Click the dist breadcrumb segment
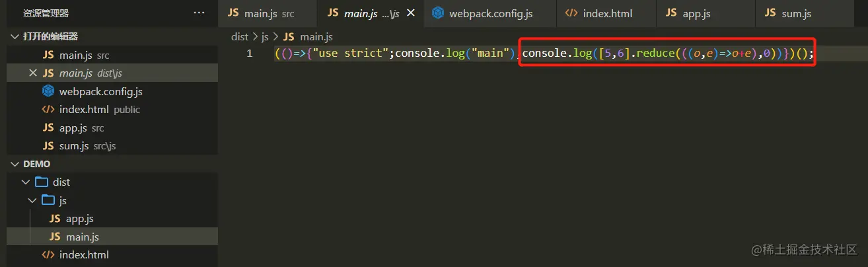The width and height of the screenshot is (868, 267). pyautogui.click(x=240, y=37)
